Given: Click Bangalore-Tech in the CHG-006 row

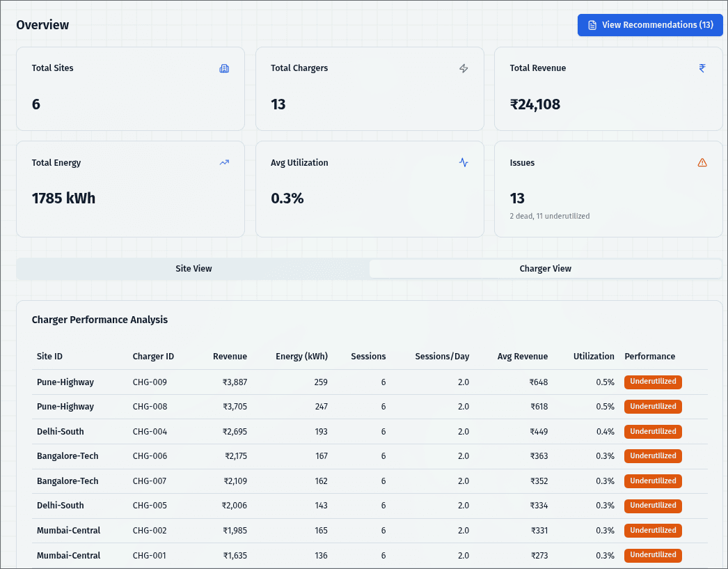Looking at the screenshot, I should point(68,456).
